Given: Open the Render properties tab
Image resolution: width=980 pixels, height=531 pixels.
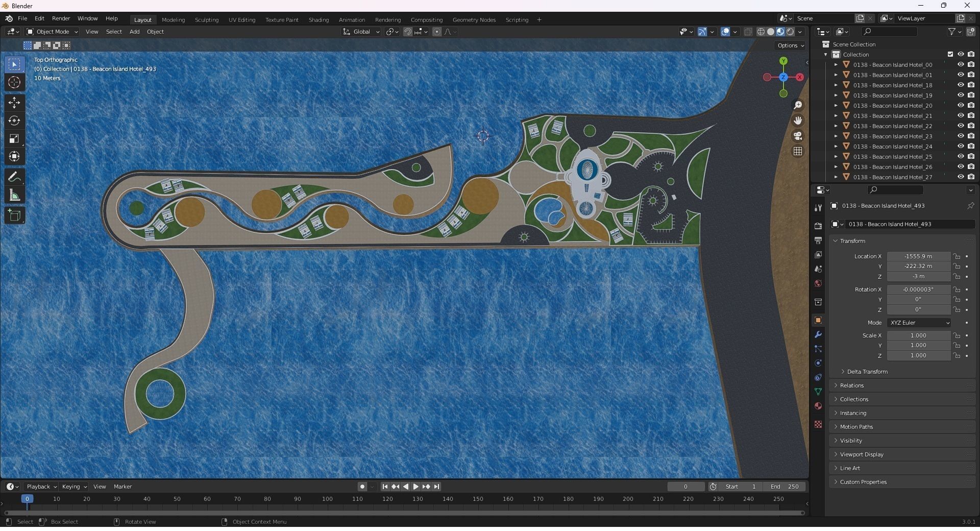Looking at the screenshot, I should (x=818, y=226).
